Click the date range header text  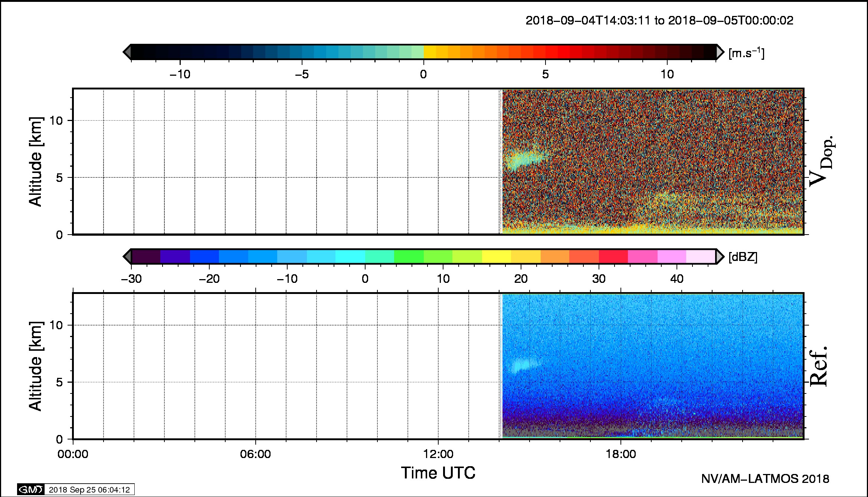click(x=659, y=20)
